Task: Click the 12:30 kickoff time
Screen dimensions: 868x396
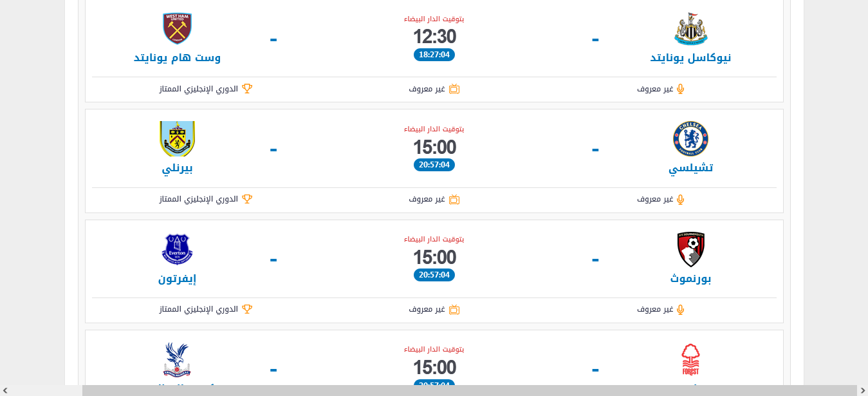Action: (x=434, y=37)
